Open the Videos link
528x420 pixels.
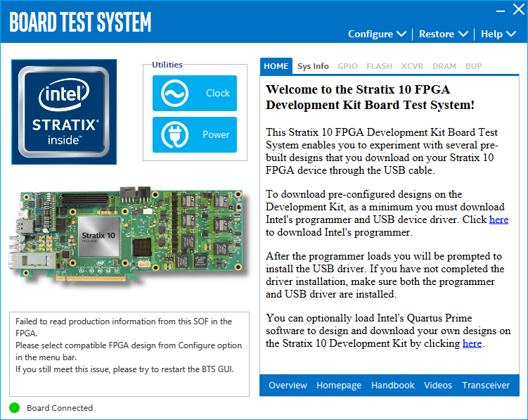point(438,386)
